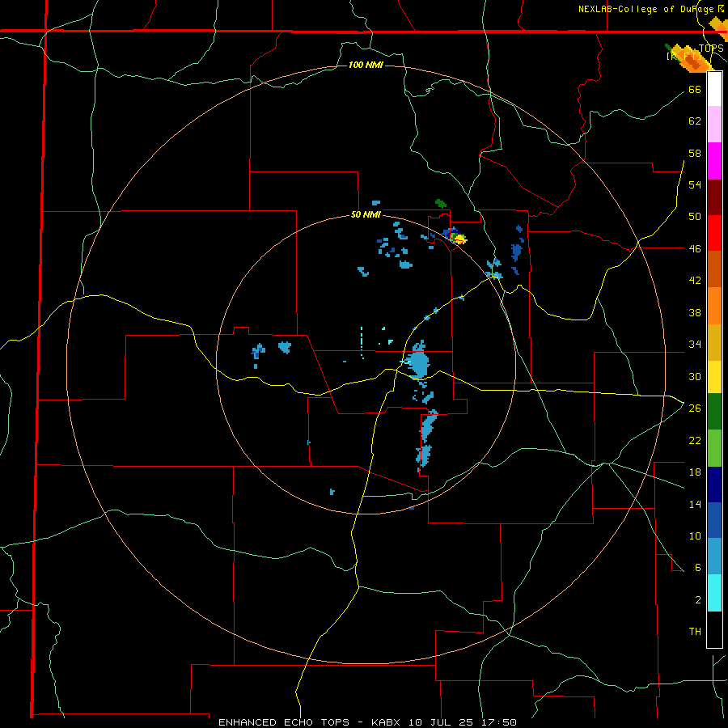728x728 pixels.
Task: Click the orange 38 scale segment
Action: coord(714,306)
